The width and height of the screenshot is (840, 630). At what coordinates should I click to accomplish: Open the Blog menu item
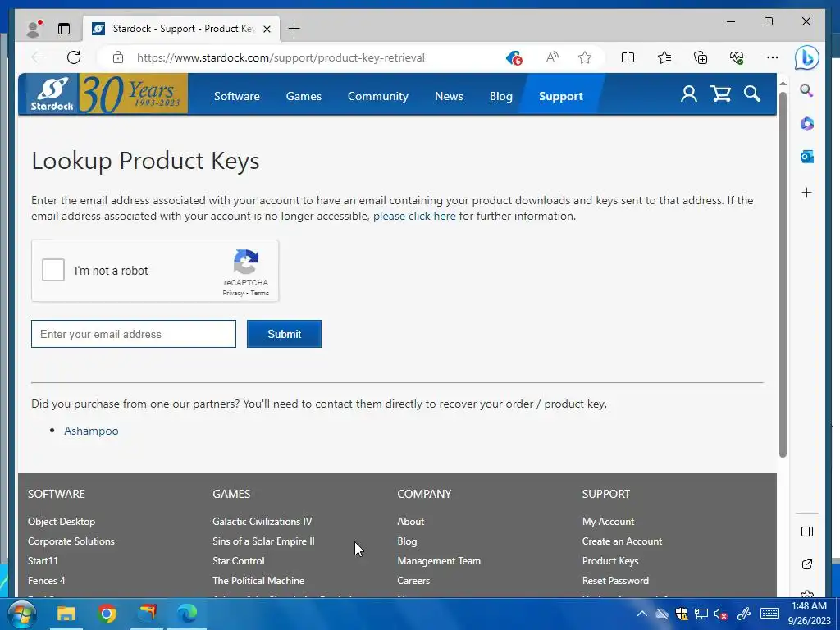pyautogui.click(x=501, y=96)
